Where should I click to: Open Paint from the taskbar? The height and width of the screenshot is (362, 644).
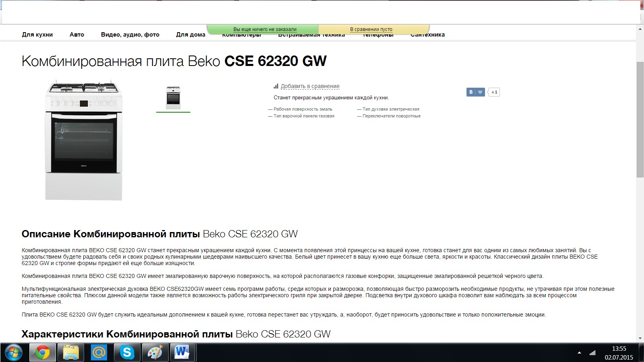(x=155, y=353)
